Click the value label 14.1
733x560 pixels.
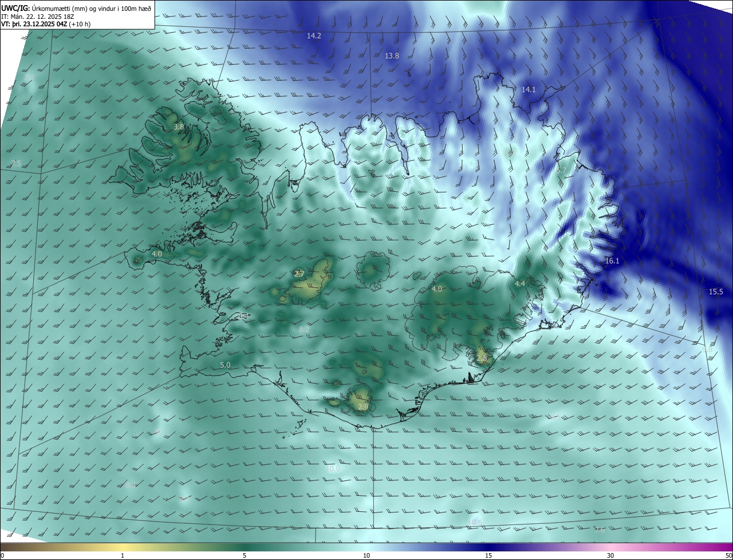(529, 89)
